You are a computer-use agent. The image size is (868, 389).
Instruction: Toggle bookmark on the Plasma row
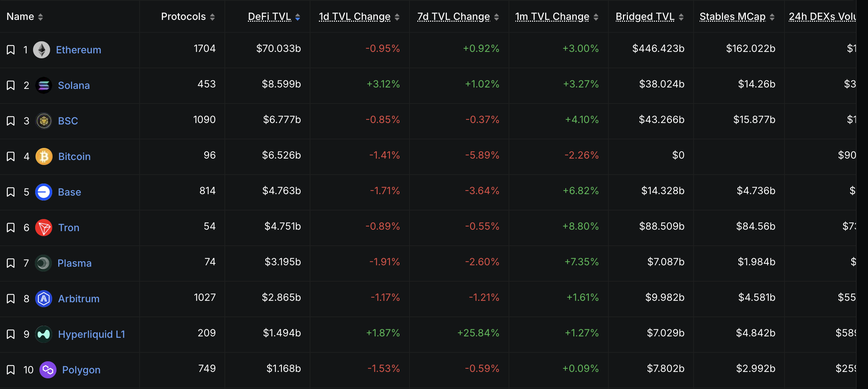point(11,263)
